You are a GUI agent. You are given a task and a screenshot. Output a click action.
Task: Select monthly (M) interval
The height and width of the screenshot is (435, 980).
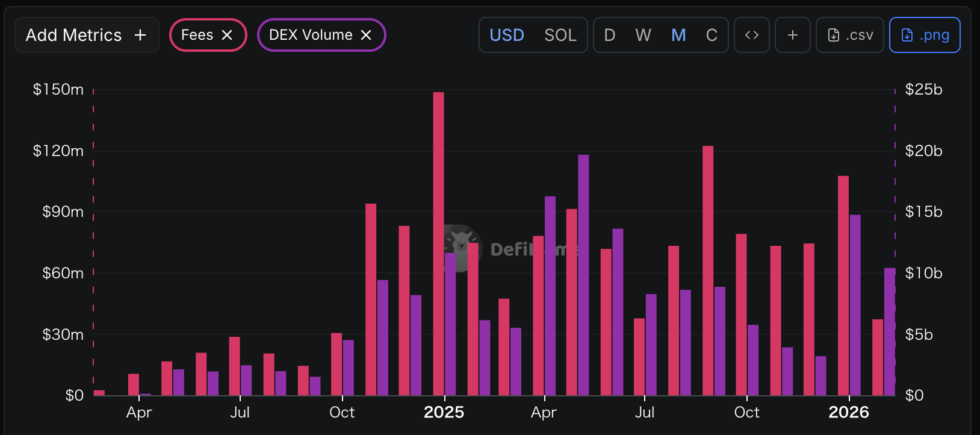click(678, 35)
